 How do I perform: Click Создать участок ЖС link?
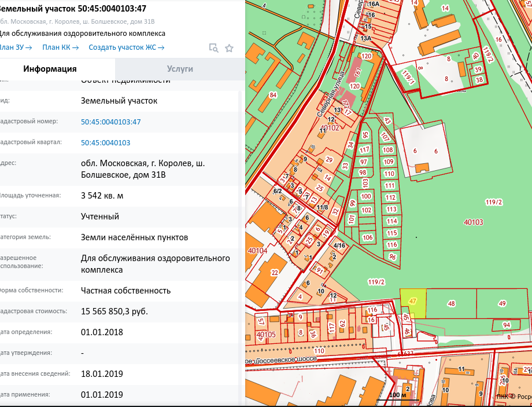click(x=126, y=47)
